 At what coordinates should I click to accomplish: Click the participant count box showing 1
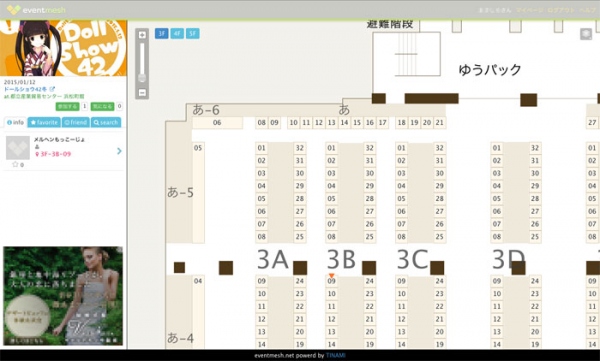point(84,106)
